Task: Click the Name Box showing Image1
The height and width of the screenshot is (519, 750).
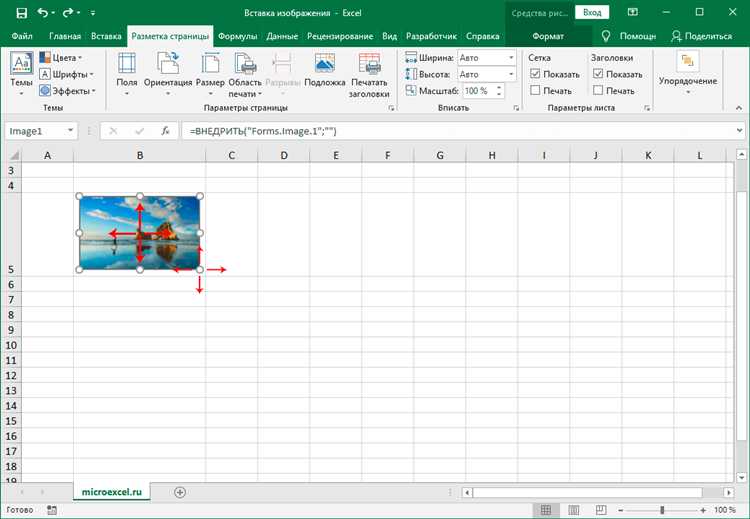Action: pos(35,131)
